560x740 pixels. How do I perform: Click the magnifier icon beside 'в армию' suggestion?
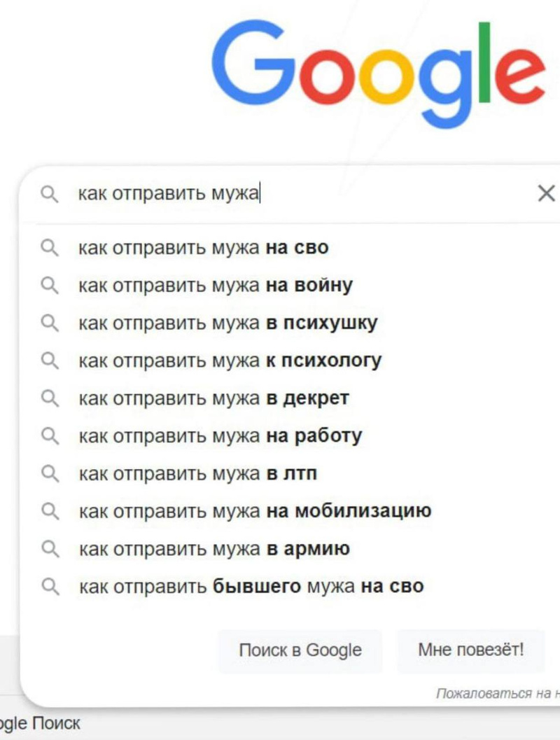click(x=49, y=549)
